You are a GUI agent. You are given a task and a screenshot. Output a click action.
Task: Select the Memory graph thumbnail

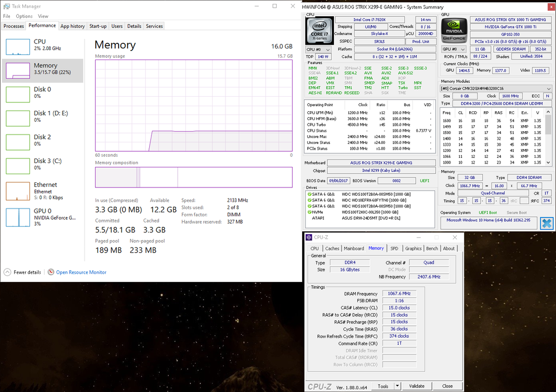click(x=18, y=71)
